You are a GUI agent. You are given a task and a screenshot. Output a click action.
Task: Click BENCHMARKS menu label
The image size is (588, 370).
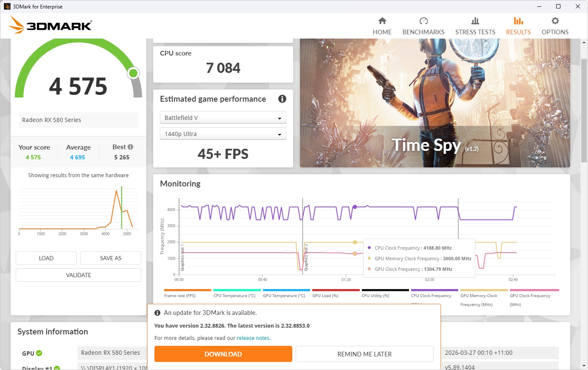(x=423, y=32)
